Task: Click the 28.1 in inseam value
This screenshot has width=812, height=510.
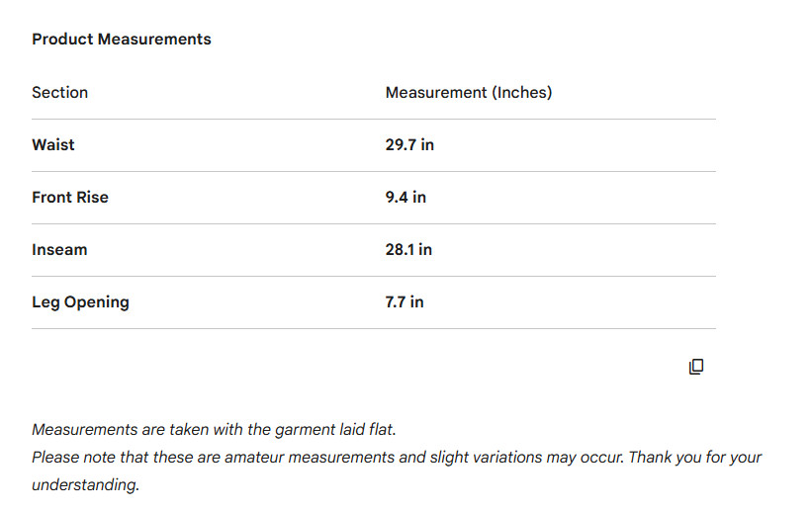Action: pyautogui.click(x=408, y=249)
